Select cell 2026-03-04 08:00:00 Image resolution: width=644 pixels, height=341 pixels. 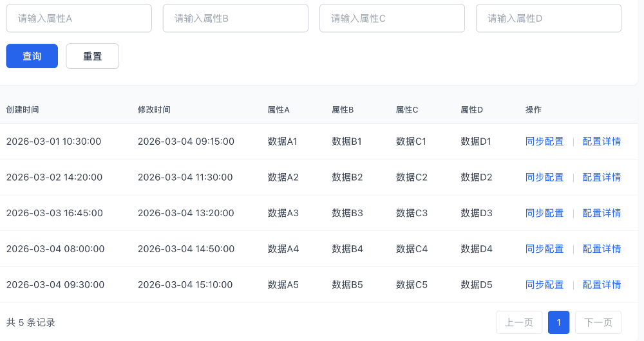coord(55,248)
